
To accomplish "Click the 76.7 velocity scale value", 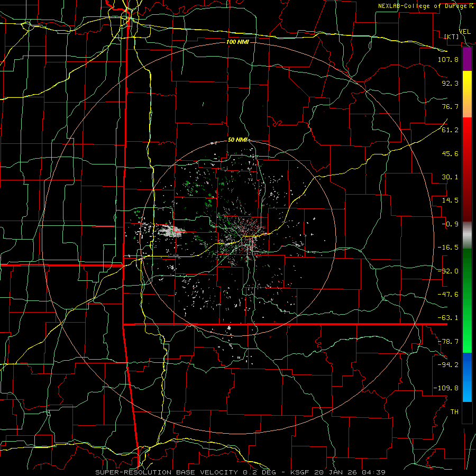I will (x=450, y=106).
